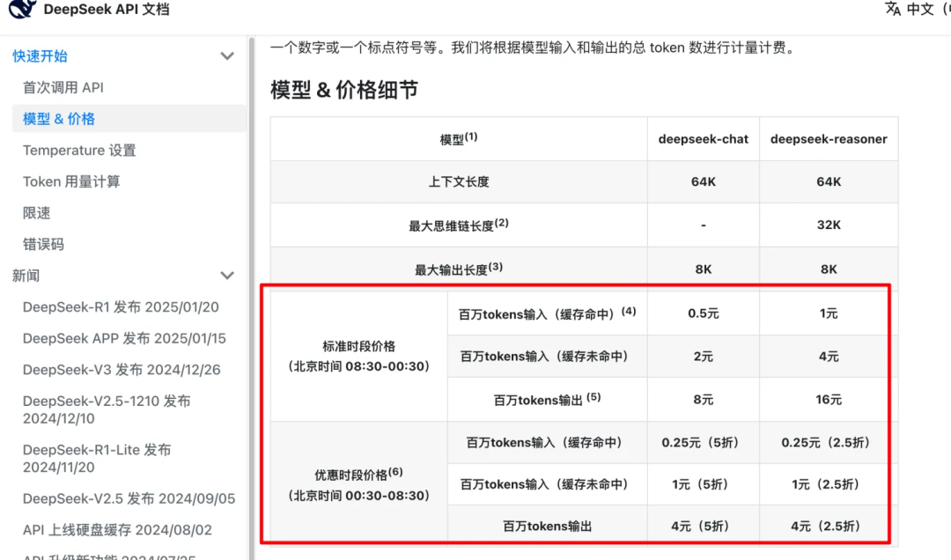Click the 4元（5折）price cell

point(703,526)
